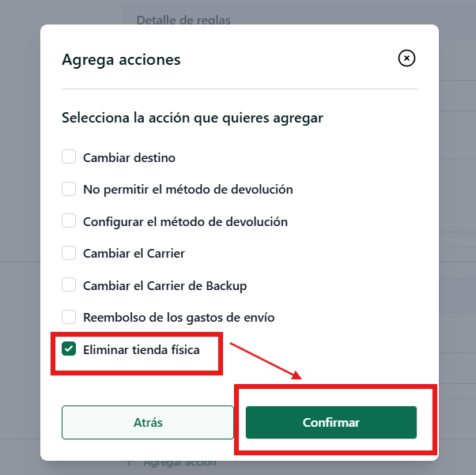This screenshot has width=476, height=475.
Task: Check the Cambiar el Carrier de Backup box
Action: click(x=69, y=285)
